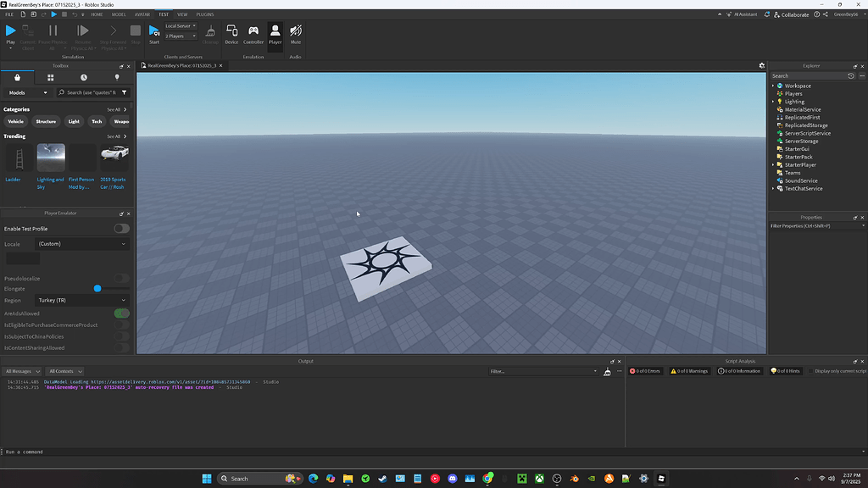Open the Local Server dropdown
868x488 pixels.
coord(181,26)
